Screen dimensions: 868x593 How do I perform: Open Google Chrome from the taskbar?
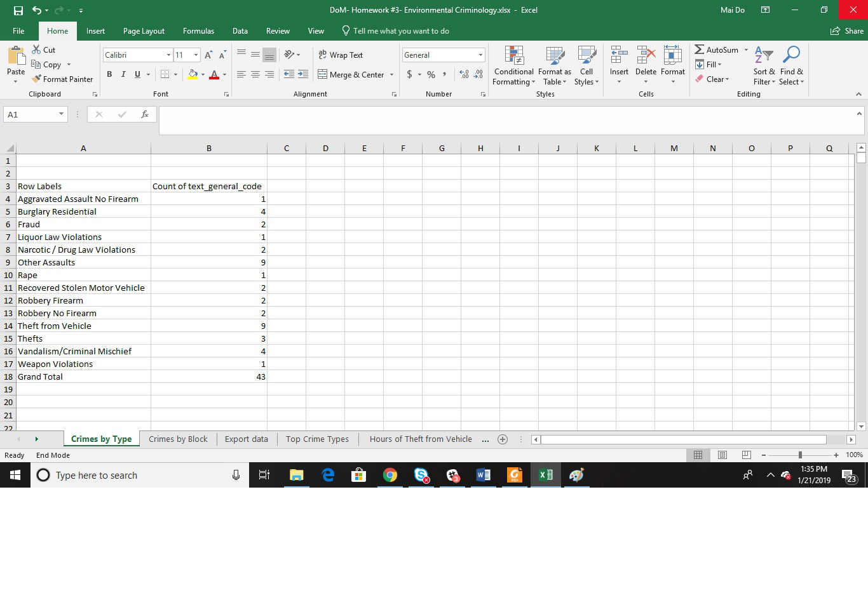pos(390,475)
